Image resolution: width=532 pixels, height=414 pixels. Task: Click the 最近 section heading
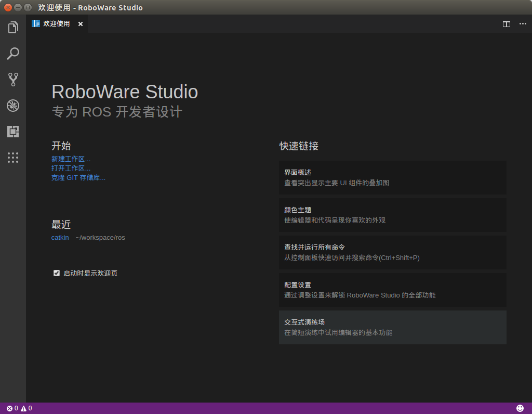[61, 225]
